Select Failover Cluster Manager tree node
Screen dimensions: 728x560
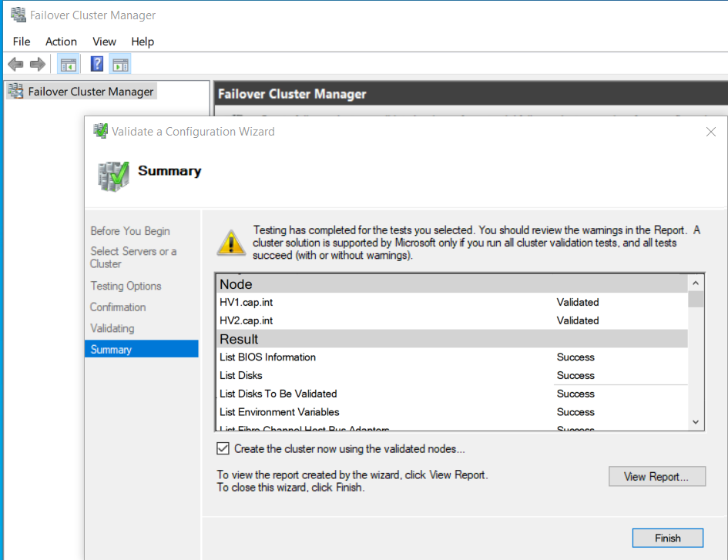point(90,92)
